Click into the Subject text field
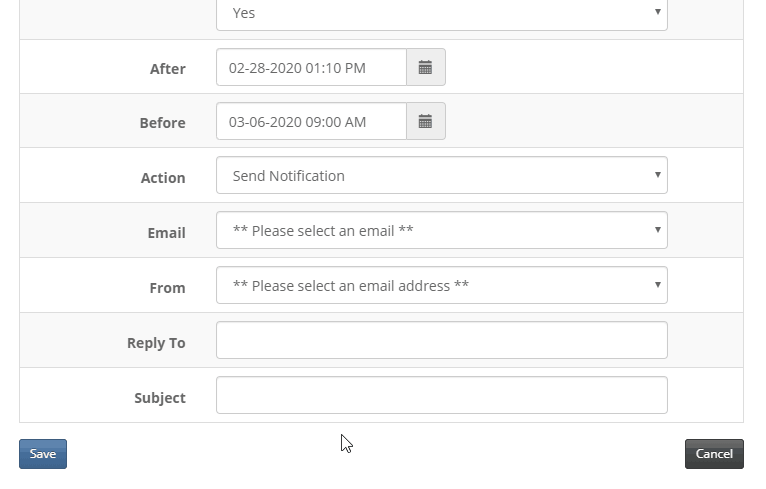 pos(442,395)
